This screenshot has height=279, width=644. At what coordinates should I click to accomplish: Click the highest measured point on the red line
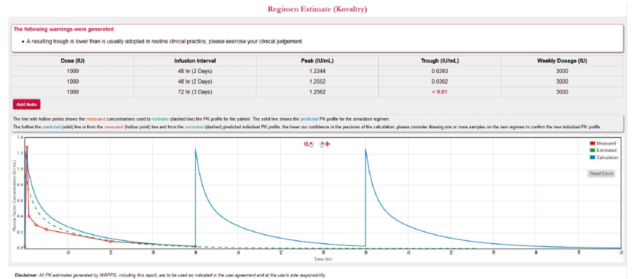coord(27,148)
